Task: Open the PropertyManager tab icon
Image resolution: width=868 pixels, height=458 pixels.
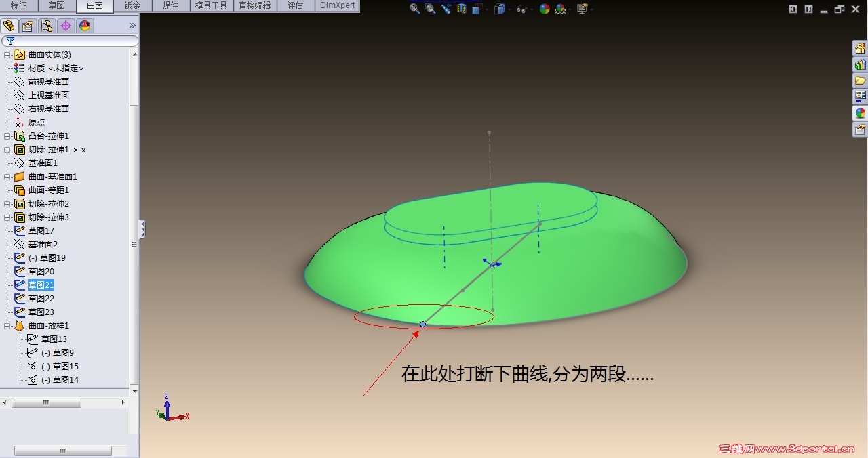Action: [28, 26]
